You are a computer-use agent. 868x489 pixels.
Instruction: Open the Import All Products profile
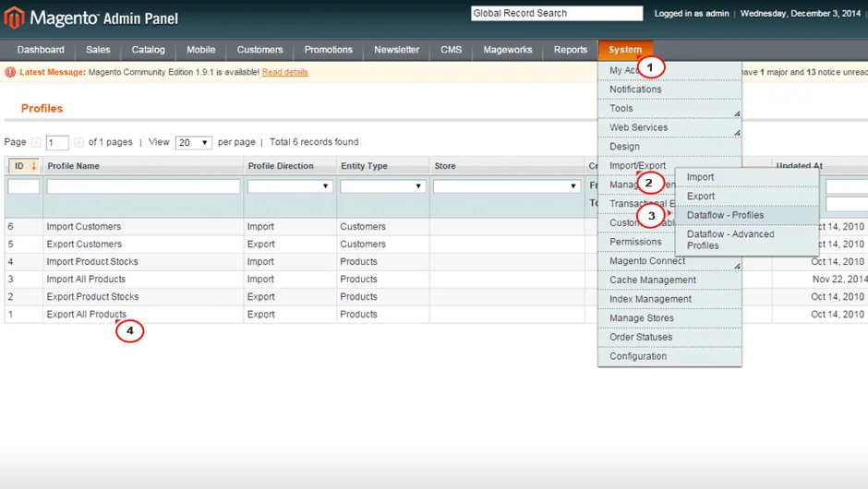pyautogui.click(x=86, y=279)
